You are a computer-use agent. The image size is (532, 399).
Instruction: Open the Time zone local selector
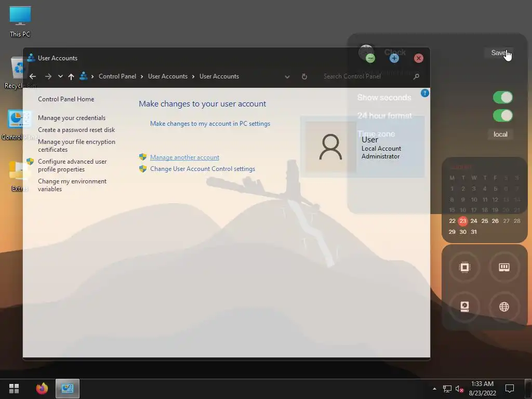pyautogui.click(x=500, y=135)
